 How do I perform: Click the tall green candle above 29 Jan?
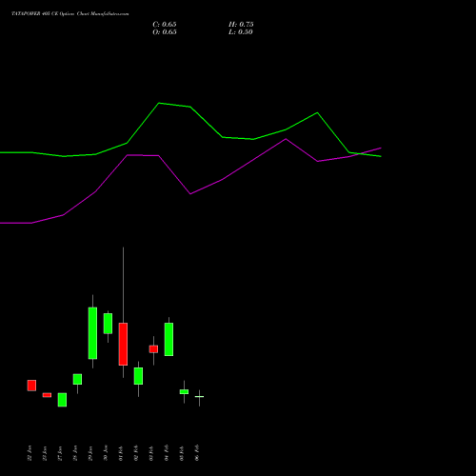[x=92, y=333]
